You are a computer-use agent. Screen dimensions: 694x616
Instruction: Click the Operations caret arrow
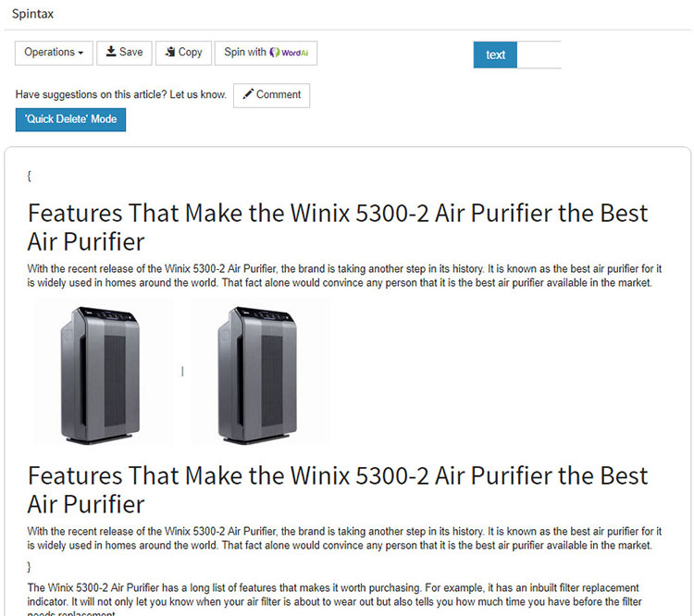(81, 53)
